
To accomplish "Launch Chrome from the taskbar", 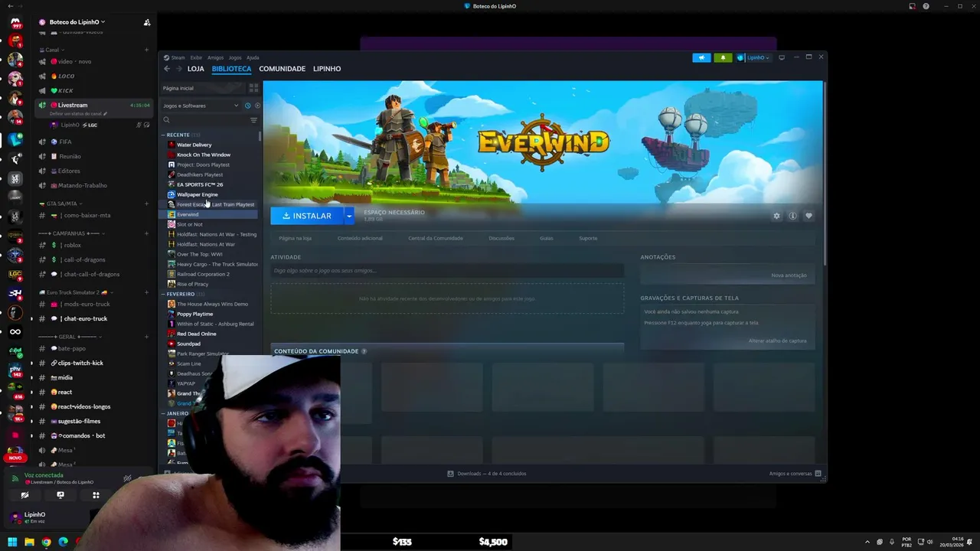I will (46, 542).
